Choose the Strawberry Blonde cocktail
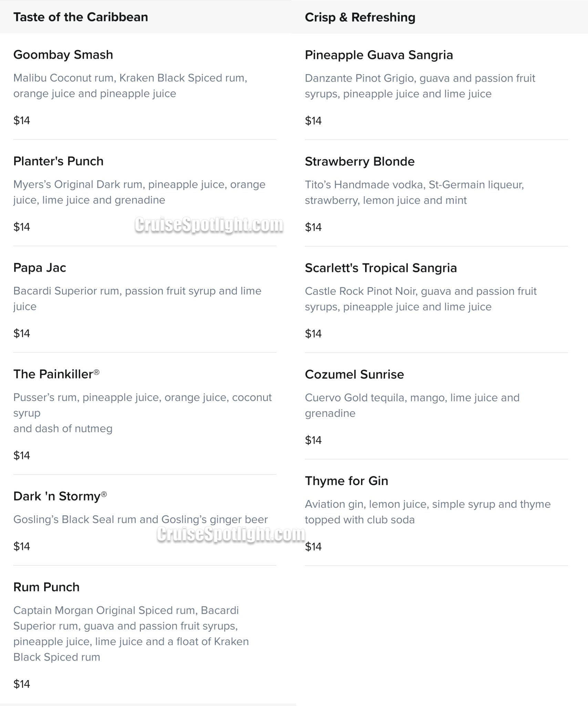This screenshot has height=706, width=588. 360,161
